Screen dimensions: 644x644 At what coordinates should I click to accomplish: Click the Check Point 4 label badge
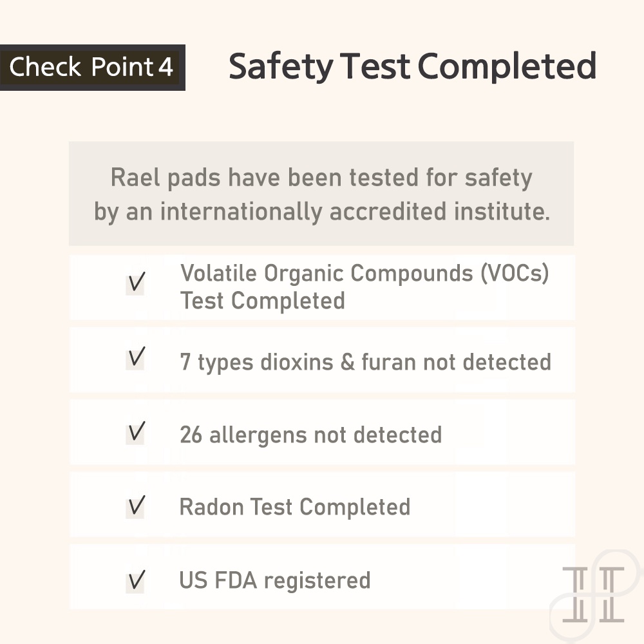[92, 68]
